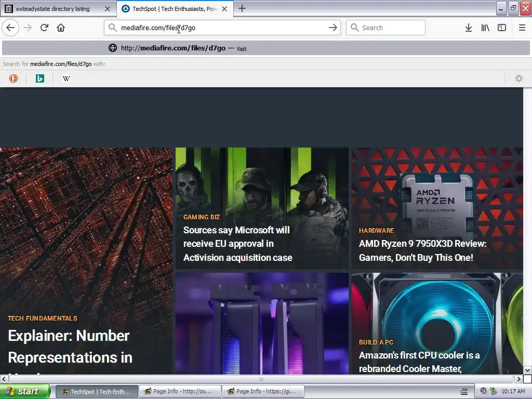Search with DuckDuckGo one-off engine
The image size is (532, 399).
click(13, 78)
